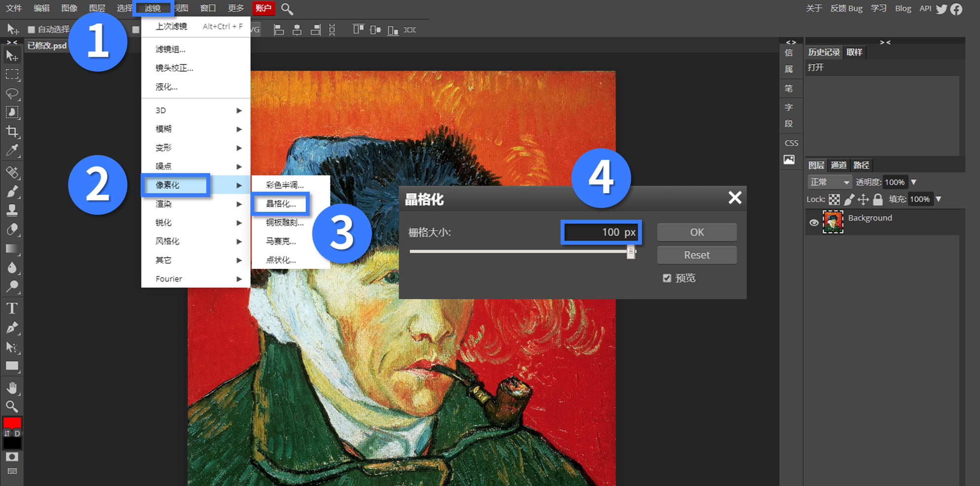Select the Clone Stamp tool
This screenshot has height=486, width=980.
coord(12,210)
